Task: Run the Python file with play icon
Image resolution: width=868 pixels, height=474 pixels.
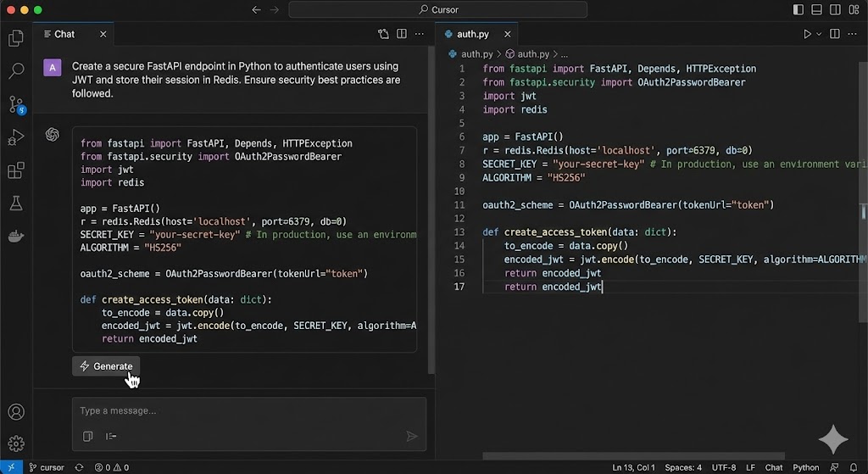Action: coord(807,34)
